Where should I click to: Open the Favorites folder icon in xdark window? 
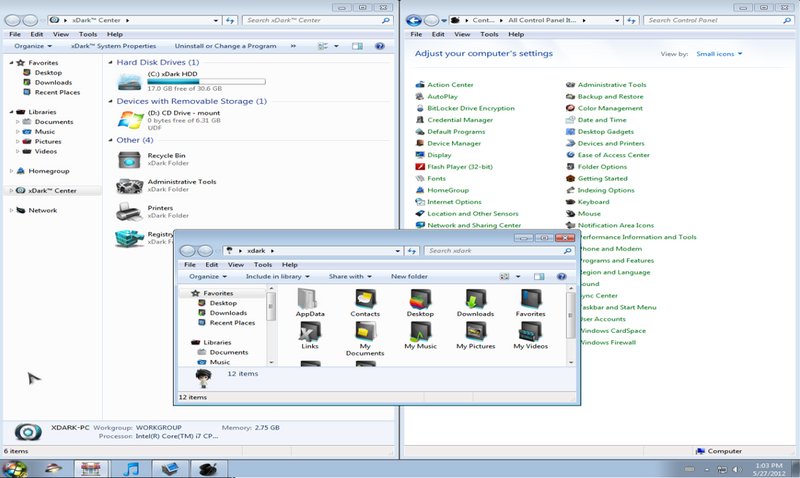point(530,298)
